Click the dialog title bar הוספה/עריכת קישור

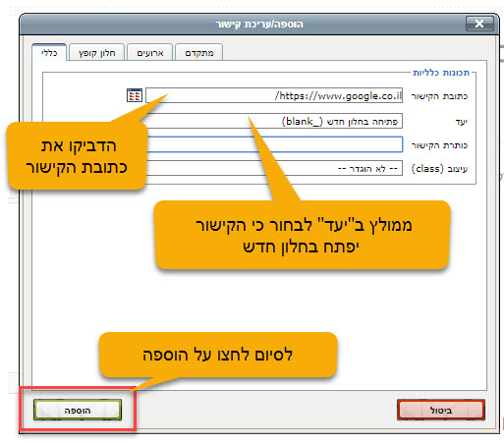click(258, 24)
